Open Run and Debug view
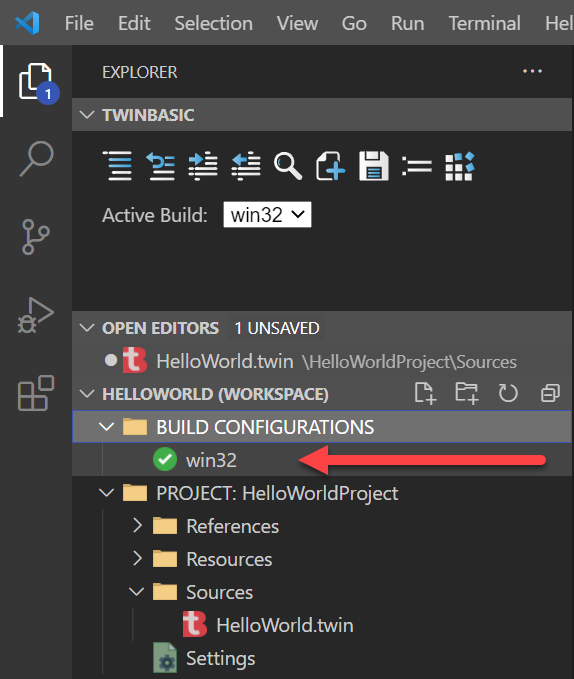 point(35,315)
